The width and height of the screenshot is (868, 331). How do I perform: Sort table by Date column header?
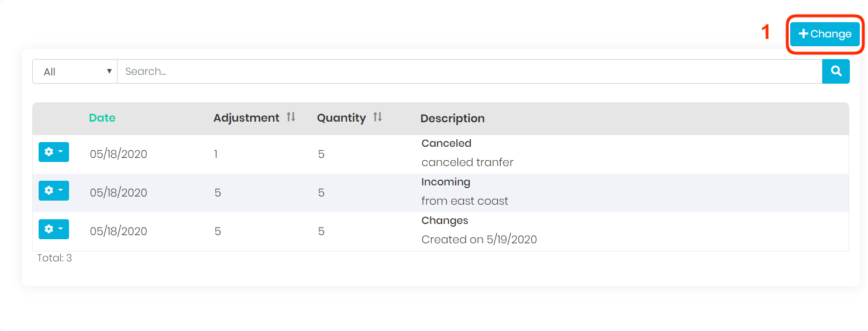click(102, 118)
